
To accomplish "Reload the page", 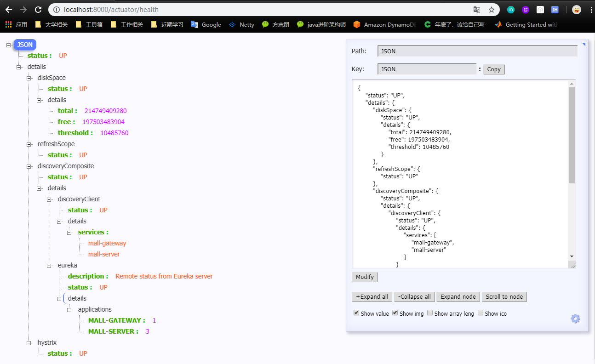I will pos(38,9).
